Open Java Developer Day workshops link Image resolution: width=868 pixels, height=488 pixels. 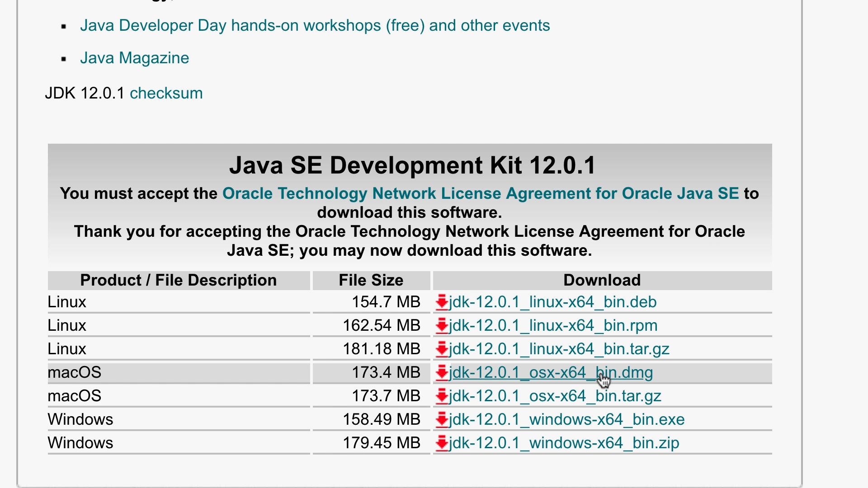pos(315,25)
